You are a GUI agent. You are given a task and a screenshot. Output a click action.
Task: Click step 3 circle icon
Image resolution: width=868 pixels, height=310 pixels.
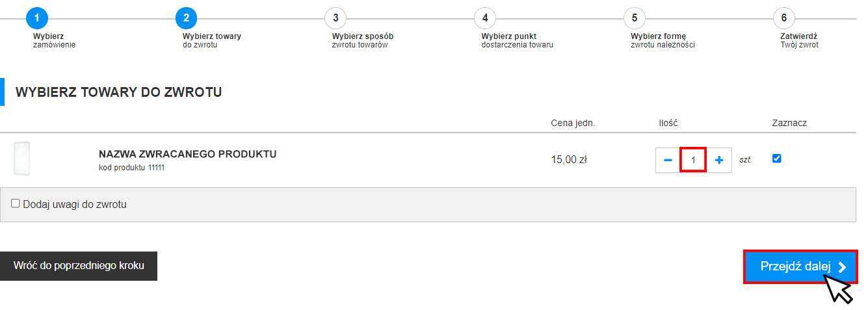point(335,18)
